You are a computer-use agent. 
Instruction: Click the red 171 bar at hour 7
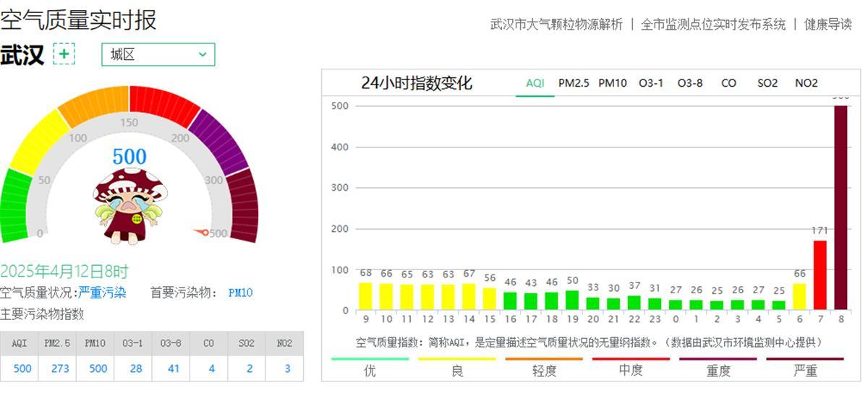(x=820, y=275)
